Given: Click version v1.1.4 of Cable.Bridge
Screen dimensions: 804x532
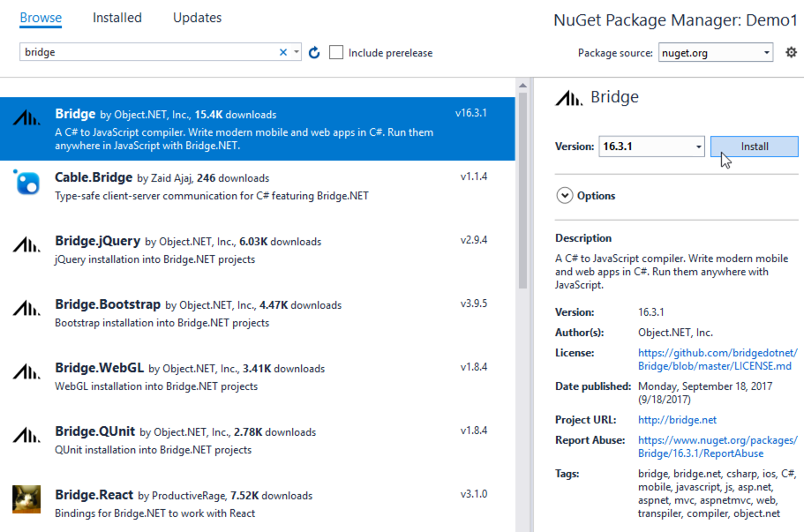Looking at the screenshot, I should (x=474, y=176).
